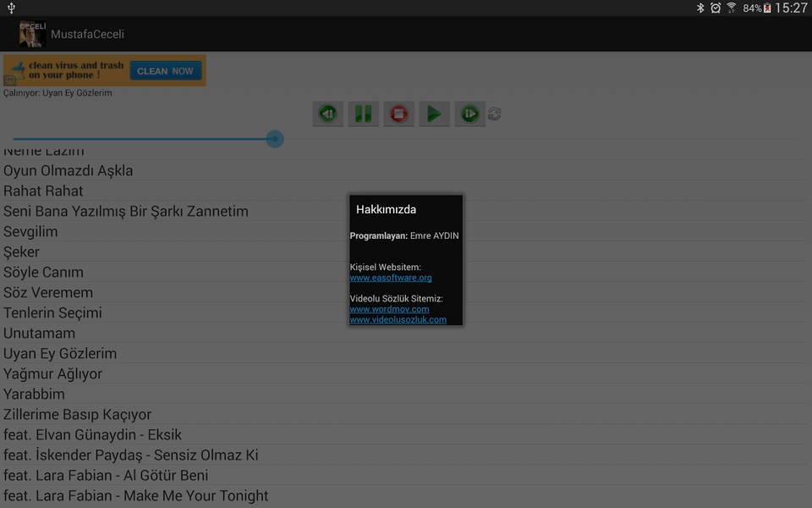Open the MustafaCeceli app icon
Viewport: 812px width, 508px height.
tap(32, 34)
